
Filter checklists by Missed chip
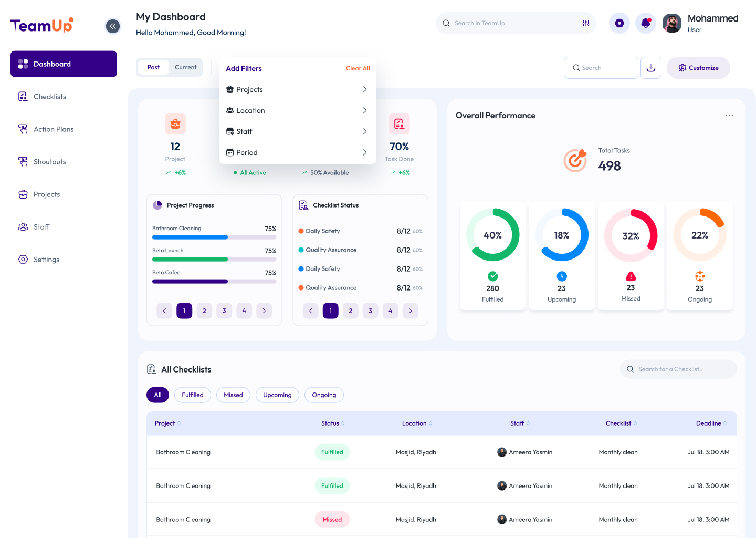pyautogui.click(x=233, y=395)
